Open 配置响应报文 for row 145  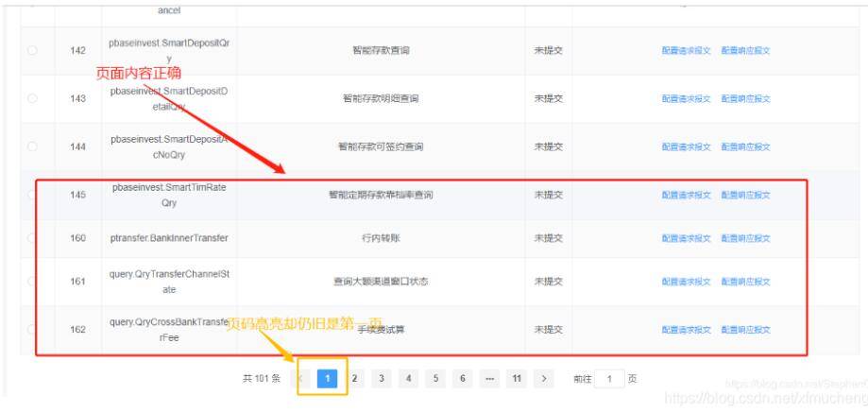[745, 195]
